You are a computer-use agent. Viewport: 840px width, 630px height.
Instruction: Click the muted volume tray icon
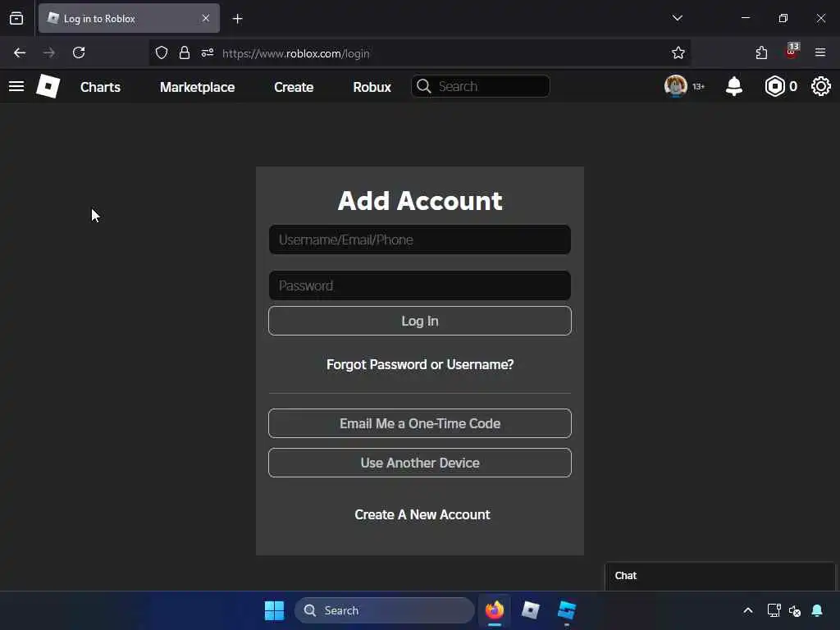click(x=795, y=610)
